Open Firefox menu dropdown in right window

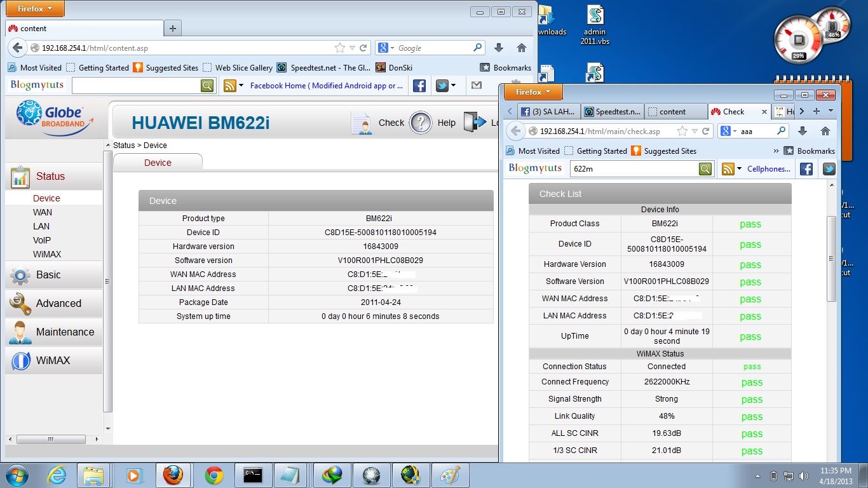tap(533, 92)
